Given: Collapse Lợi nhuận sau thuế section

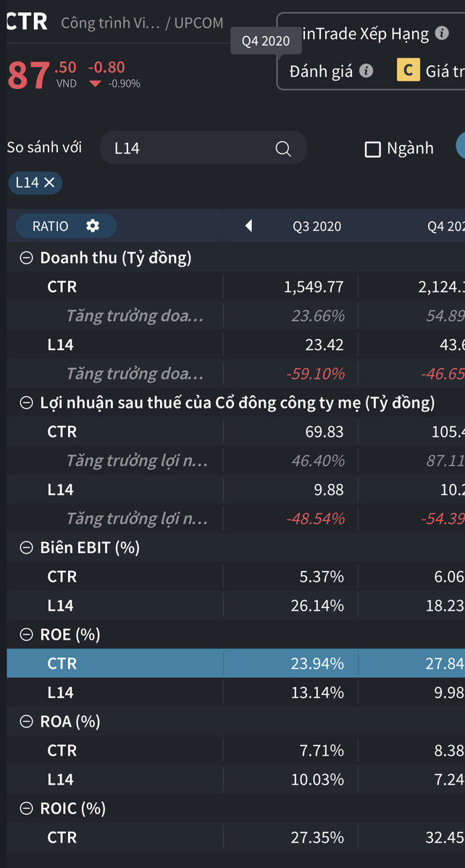Looking at the screenshot, I should (26, 403).
